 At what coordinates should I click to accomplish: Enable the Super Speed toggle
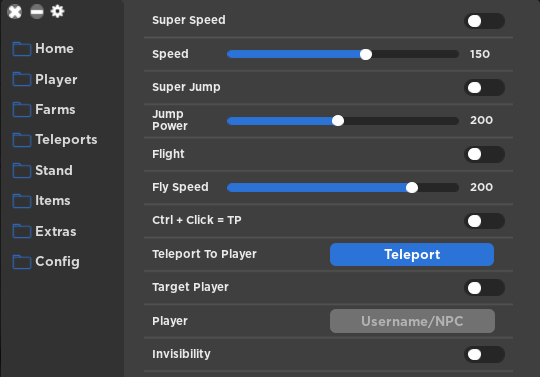(484, 21)
